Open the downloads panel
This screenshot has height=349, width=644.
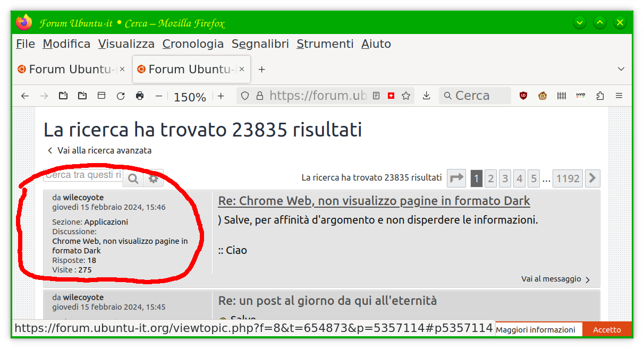click(x=426, y=96)
